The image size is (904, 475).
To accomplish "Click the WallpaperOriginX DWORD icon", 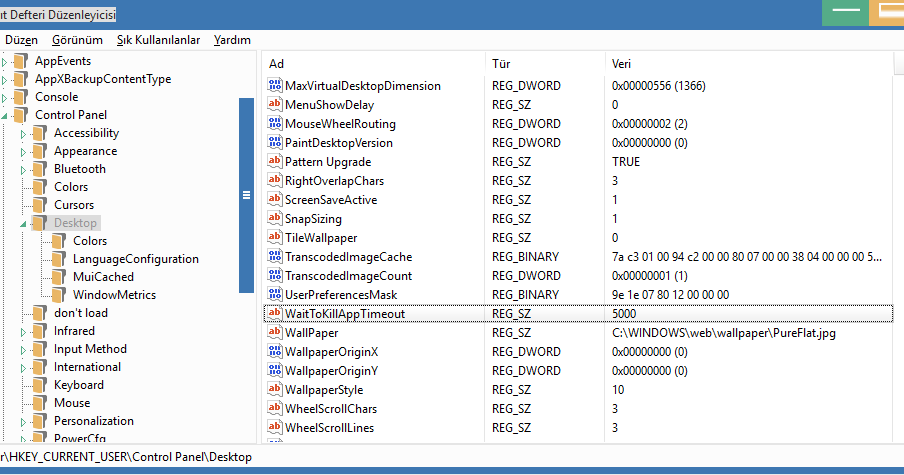I will tap(274, 352).
